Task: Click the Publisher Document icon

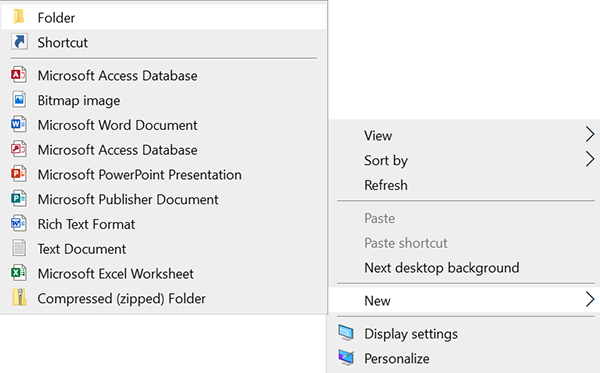Action: coord(19,199)
